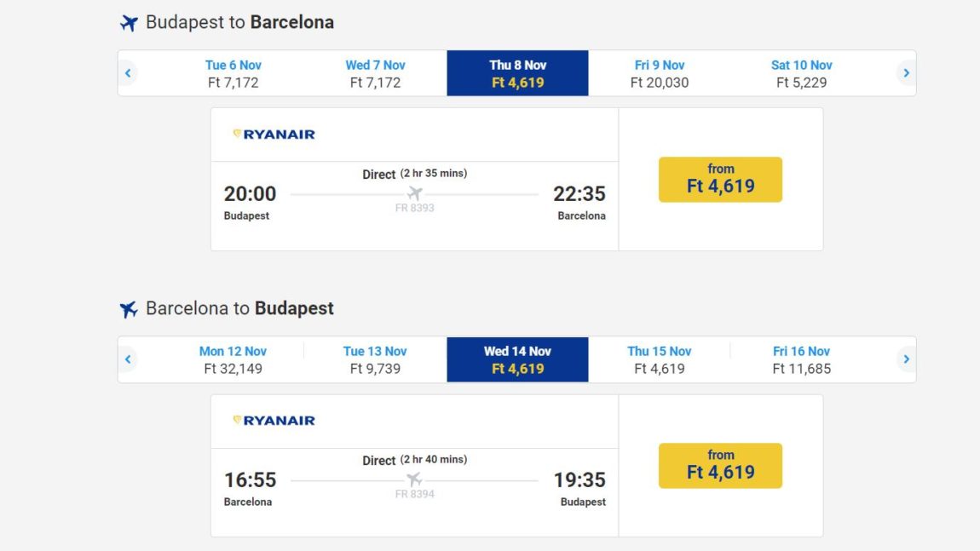980x551 pixels.
Task: Select Tue 6 Nov outbound date
Action: 233,73
